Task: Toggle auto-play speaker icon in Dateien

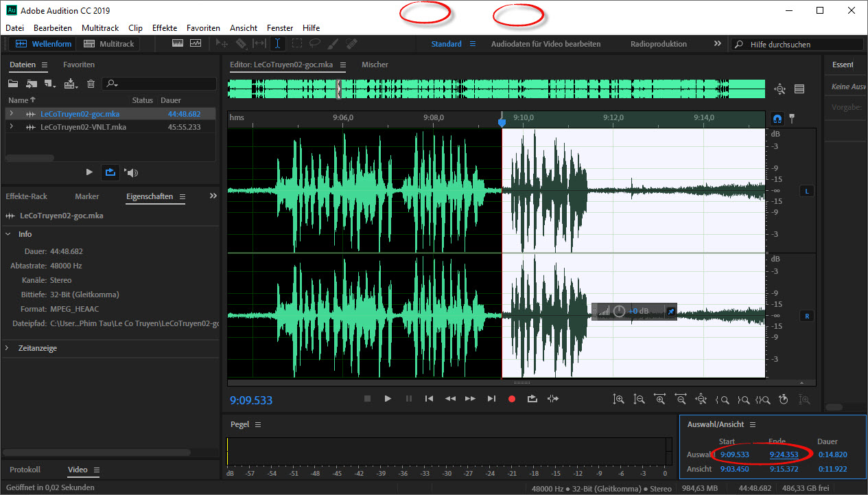Action: (132, 172)
